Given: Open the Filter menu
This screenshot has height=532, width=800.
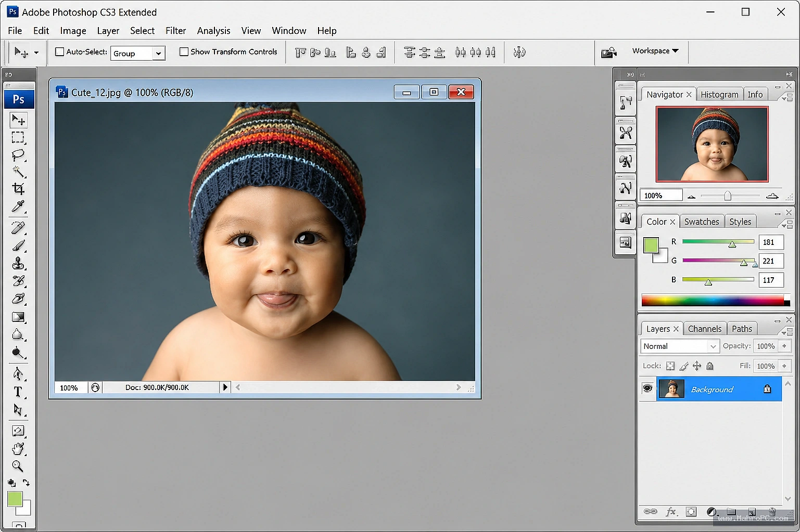Looking at the screenshot, I should pyautogui.click(x=176, y=31).
